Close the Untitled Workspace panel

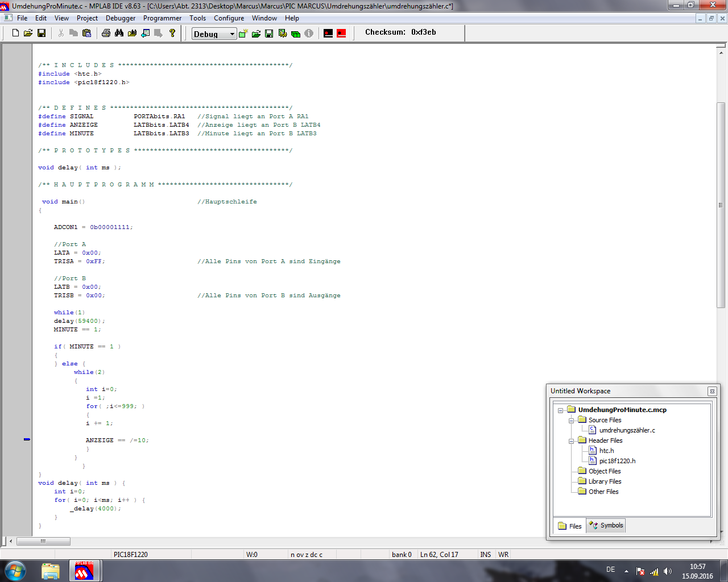click(712, 391)
